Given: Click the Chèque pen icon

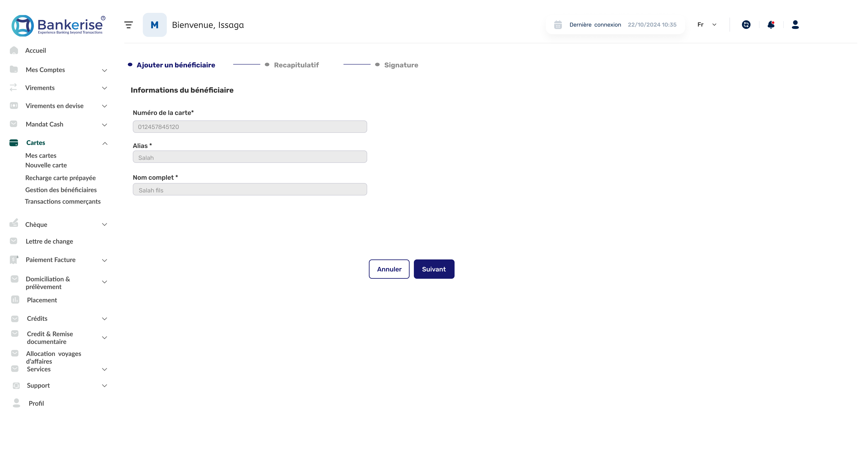Looking at the screenshot, I should click(14, 223).
